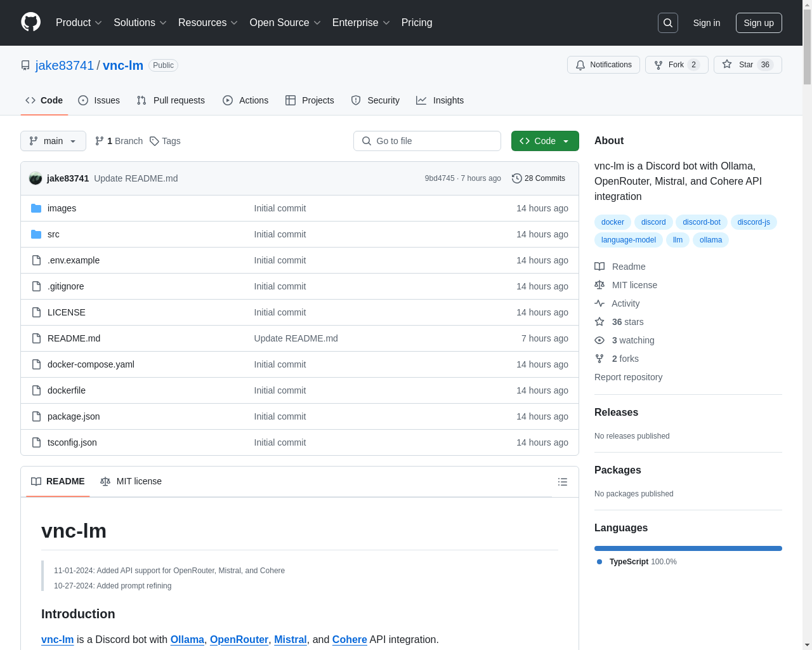Open the README outline list icon

[563, 482]
